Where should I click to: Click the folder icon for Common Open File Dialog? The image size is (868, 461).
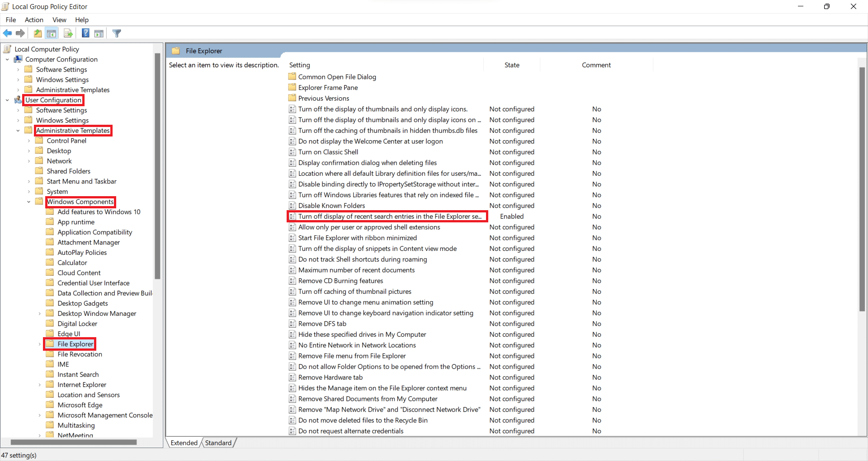(292, 76)
